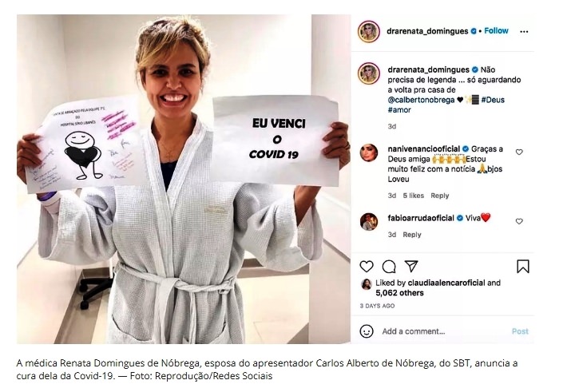Open the three-dot more options menu
This screenshot has width=563, height=392.
(x=524, y=32)
